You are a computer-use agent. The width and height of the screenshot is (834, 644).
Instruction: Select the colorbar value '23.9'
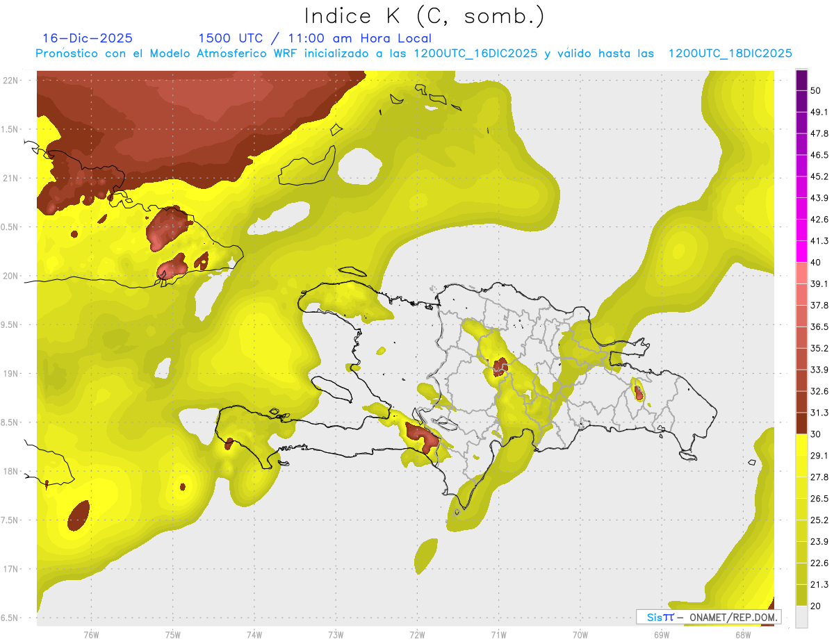point(819,542)
